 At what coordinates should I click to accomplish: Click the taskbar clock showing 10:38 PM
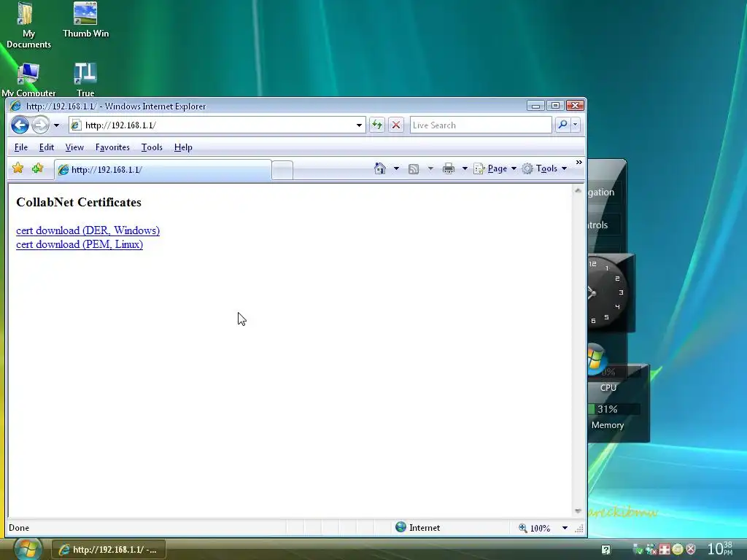point(720,548)
